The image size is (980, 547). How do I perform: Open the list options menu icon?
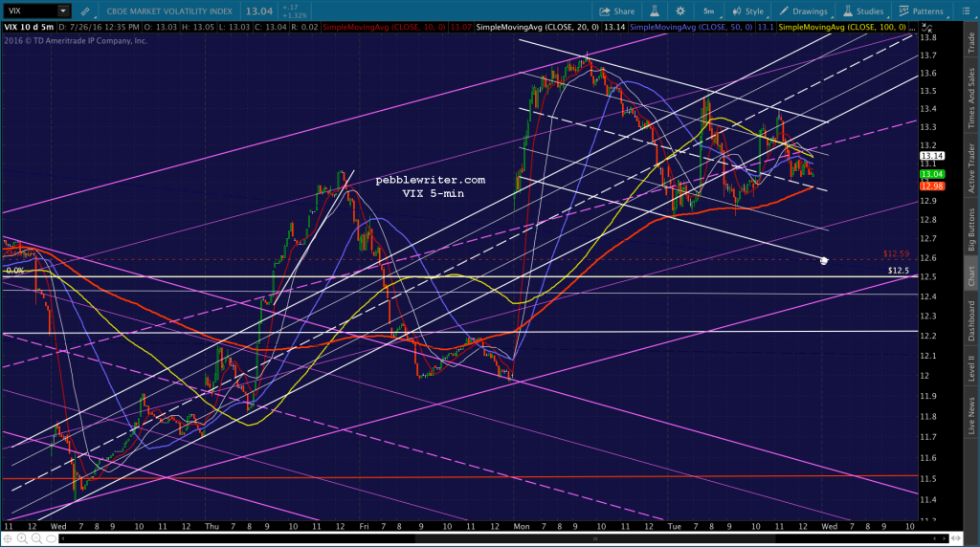(x=965, y=11)
